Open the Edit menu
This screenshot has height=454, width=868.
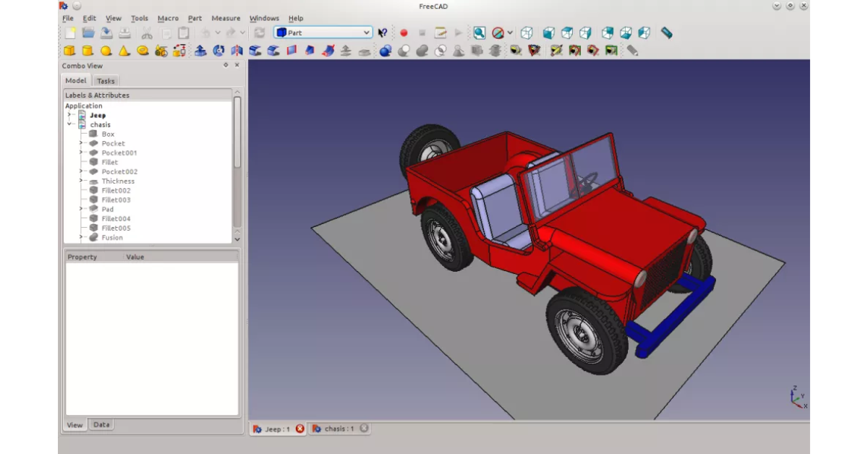(89, 18)
